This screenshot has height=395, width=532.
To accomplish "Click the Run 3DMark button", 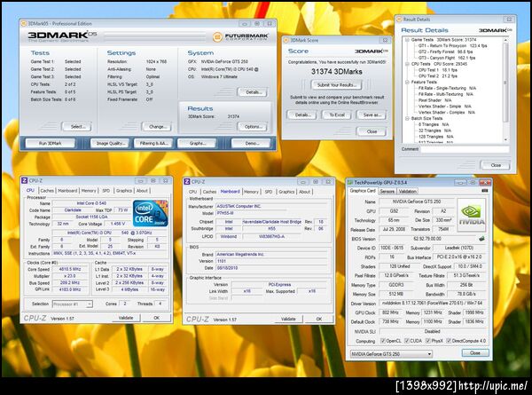I will tap(51, 143).
